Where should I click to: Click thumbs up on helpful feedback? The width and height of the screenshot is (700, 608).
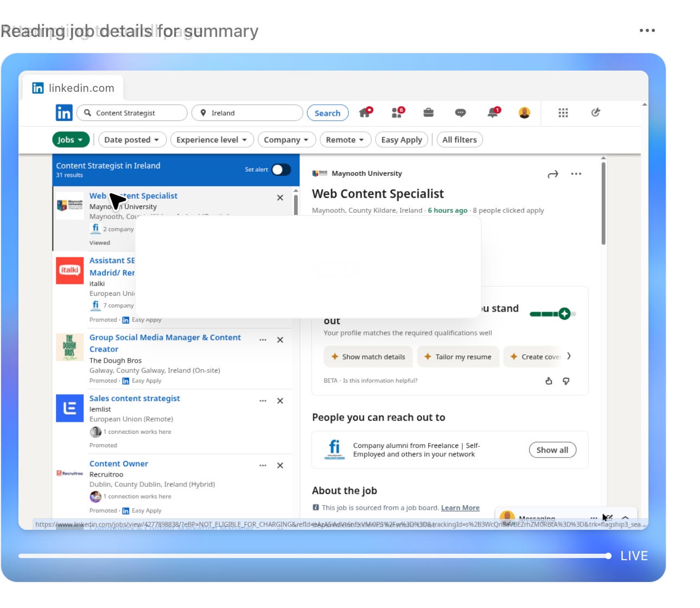coord(549,381)
